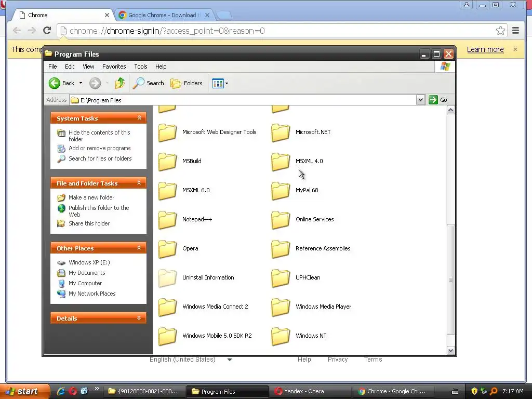Select the Microsoft Web Designer Tools folder icon
Viewport: 532px width, 399px height.
pyautogui.click(x=167, y=132)
